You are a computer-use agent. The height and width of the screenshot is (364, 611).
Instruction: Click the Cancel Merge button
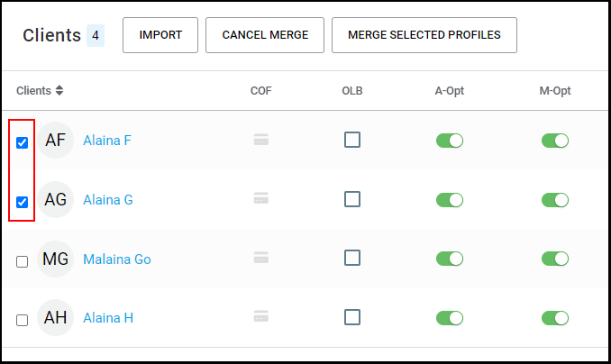(265, 35)
